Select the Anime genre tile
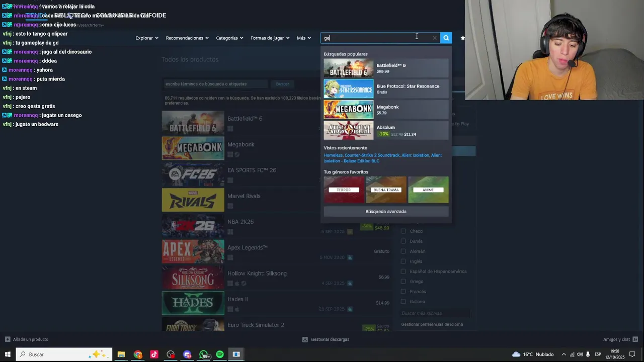Image resolution: width=644 pixels, height=362 pixels. point(428,190)
